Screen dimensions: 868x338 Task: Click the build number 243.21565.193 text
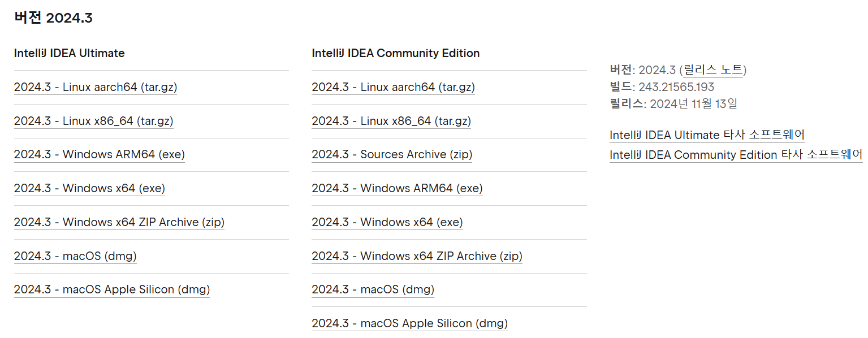(x=676, y=87)
